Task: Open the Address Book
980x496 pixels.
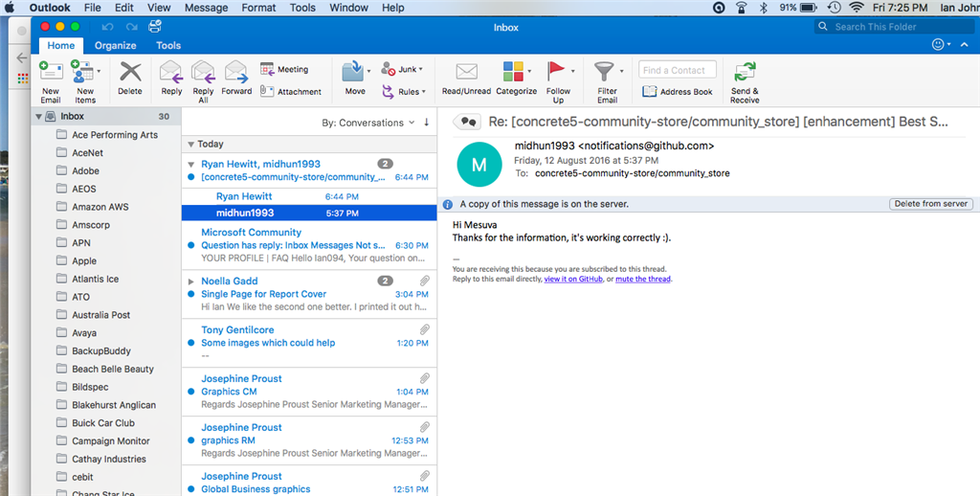Action: 678,91
